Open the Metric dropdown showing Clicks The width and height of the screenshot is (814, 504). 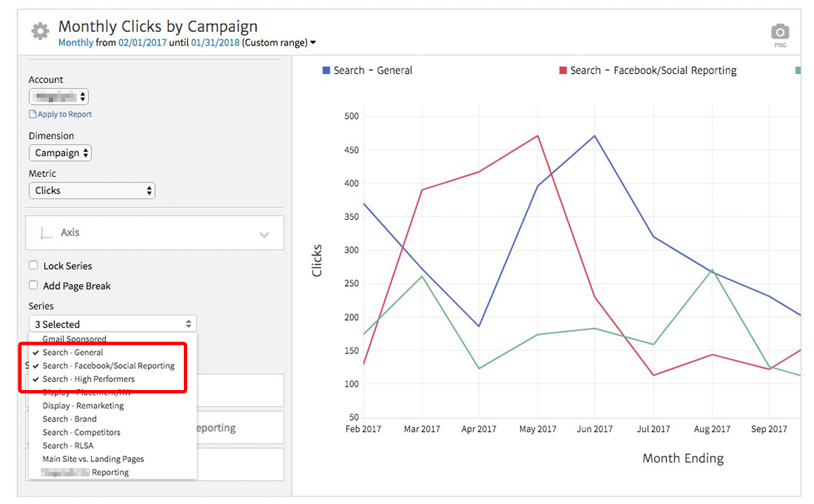(92, 191)
